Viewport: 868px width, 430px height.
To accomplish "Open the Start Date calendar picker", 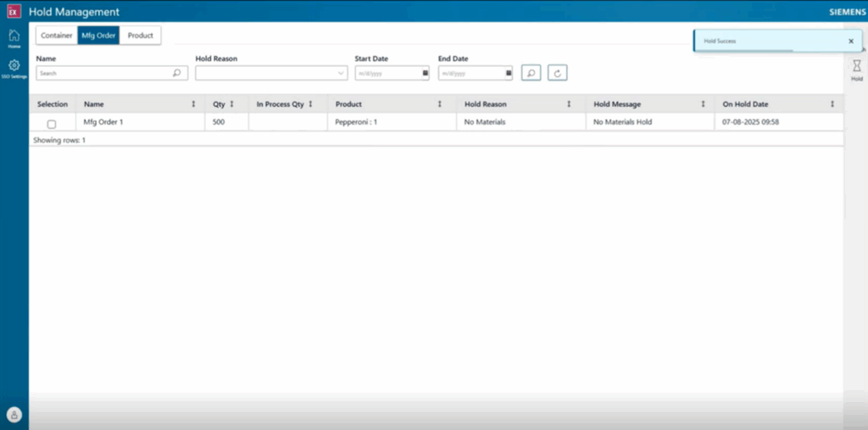I will [425, 74].
